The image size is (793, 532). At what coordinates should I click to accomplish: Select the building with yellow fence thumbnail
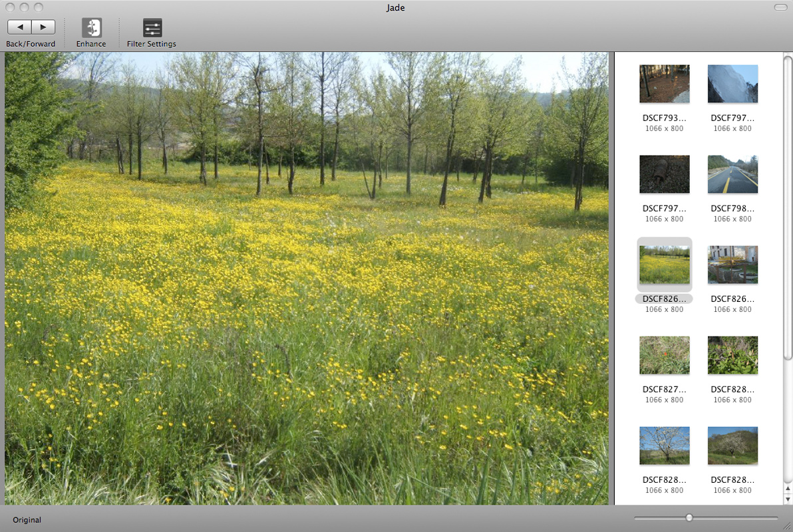[732, 265]
